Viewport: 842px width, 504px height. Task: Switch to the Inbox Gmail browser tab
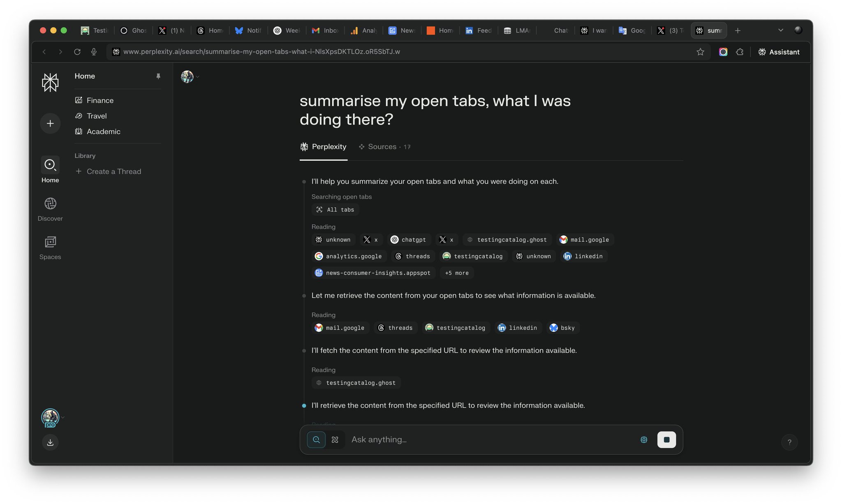click(325, 30)
